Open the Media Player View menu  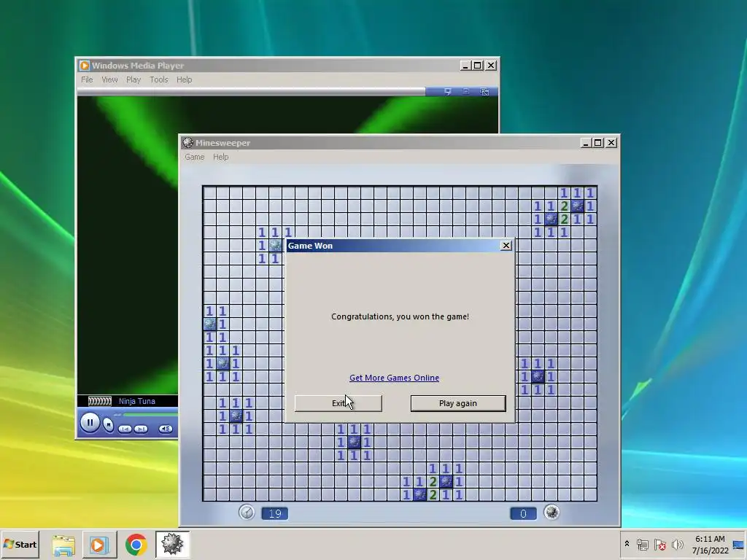click(x=109, y=79)
